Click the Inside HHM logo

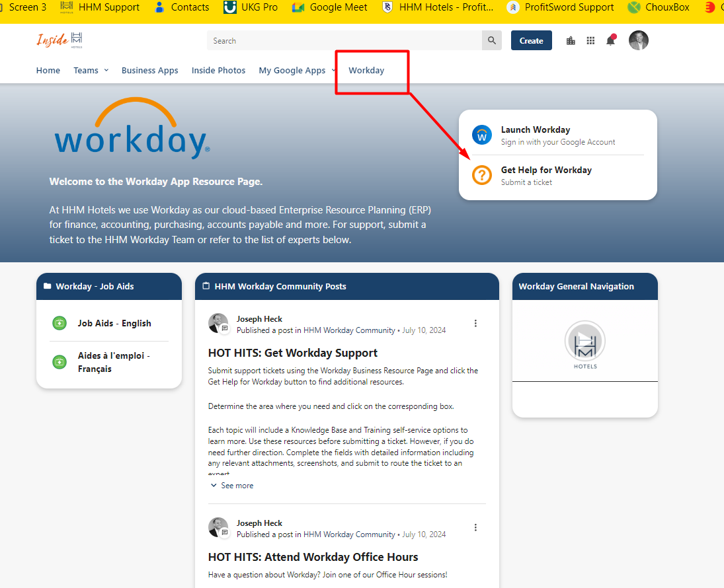[x=60, y=40]
